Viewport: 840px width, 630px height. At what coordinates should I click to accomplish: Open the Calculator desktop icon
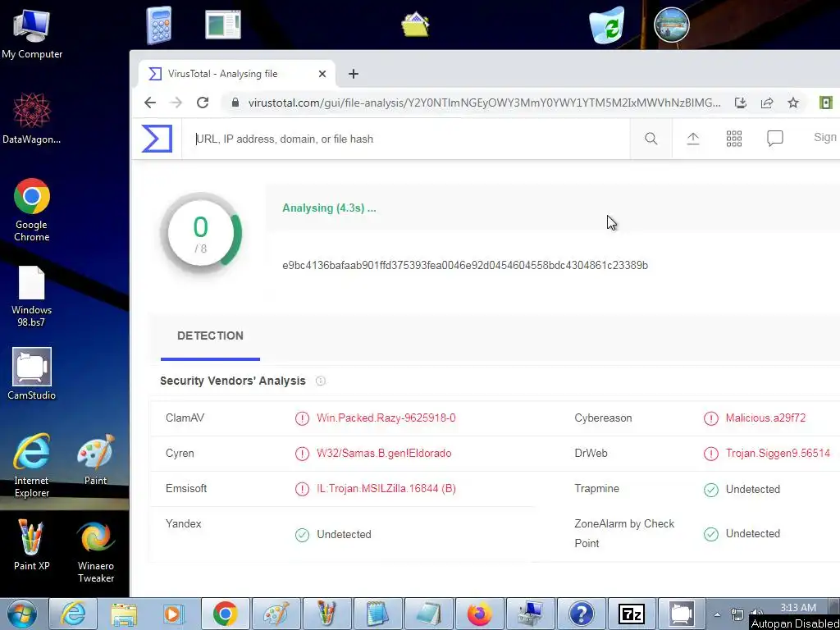[x=158, y=25]
